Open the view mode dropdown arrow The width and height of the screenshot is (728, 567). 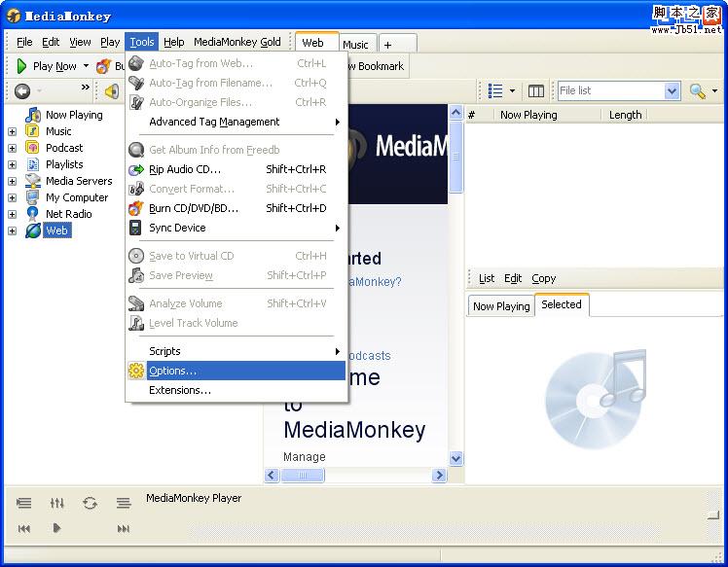[x=512, y=91]
